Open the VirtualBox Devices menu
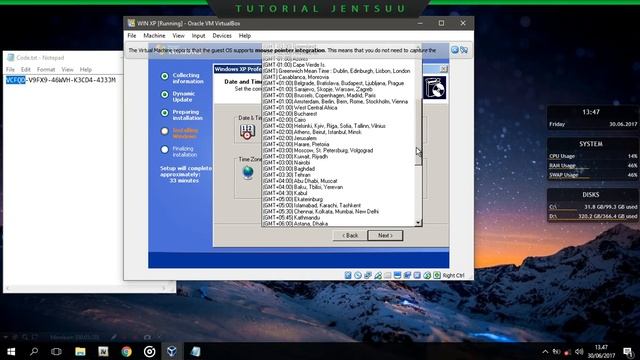 [222, 36]
